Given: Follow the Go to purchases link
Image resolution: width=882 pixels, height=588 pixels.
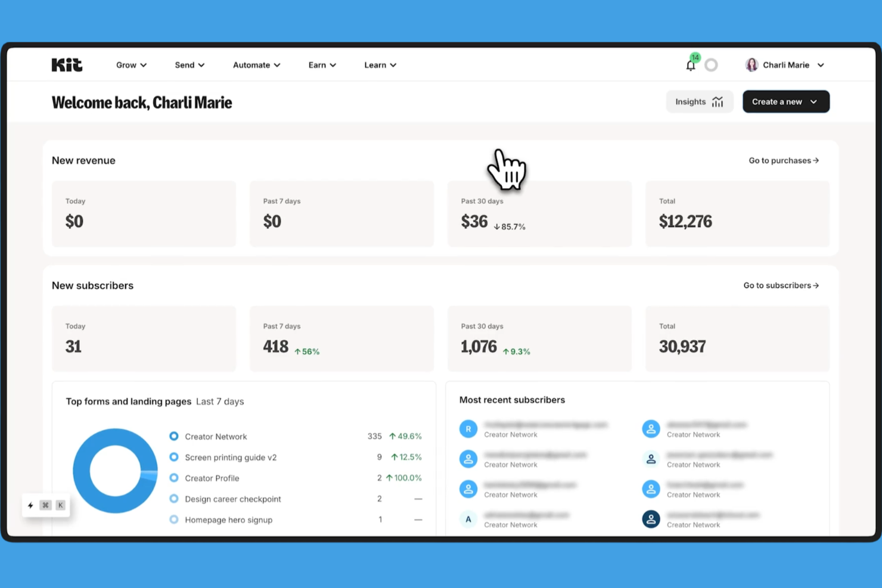Looking at the screenshot, I should [783, 160].
